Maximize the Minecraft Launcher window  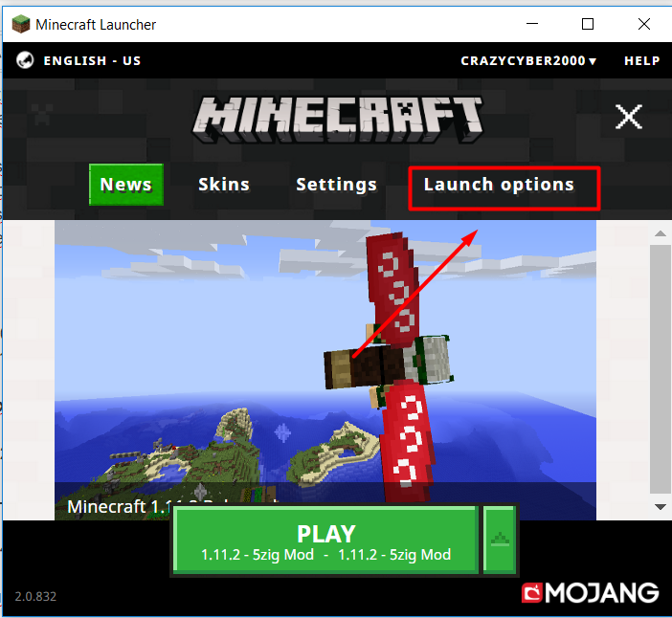point(588,23)
